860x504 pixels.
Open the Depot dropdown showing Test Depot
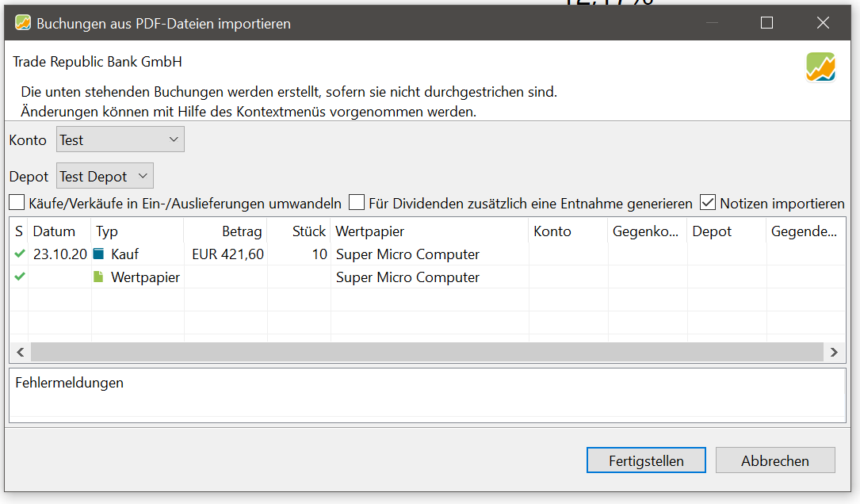(105, 176)
